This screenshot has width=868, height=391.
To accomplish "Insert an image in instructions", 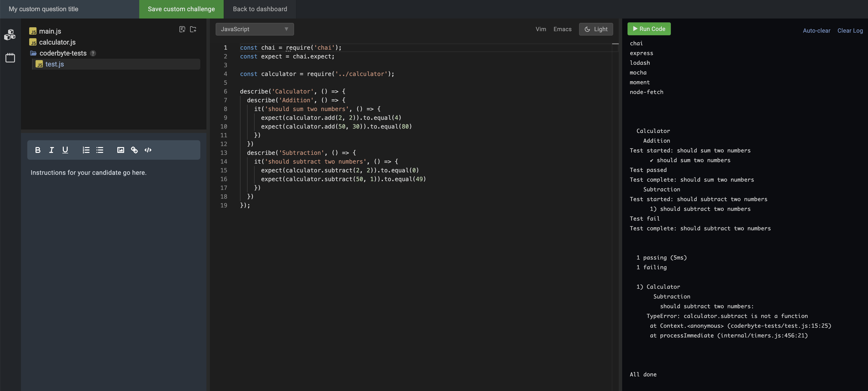I will 120,150.
